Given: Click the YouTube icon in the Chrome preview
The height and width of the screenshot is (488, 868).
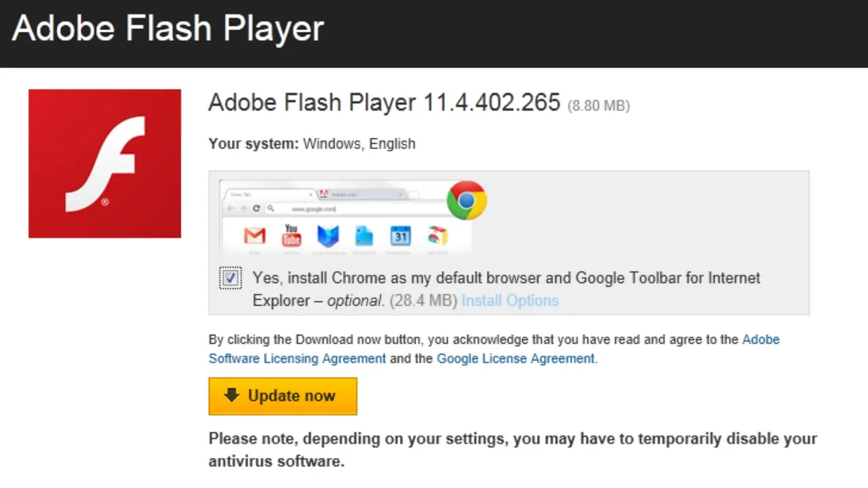Looking at the screenshot, I should click(292, 235).
